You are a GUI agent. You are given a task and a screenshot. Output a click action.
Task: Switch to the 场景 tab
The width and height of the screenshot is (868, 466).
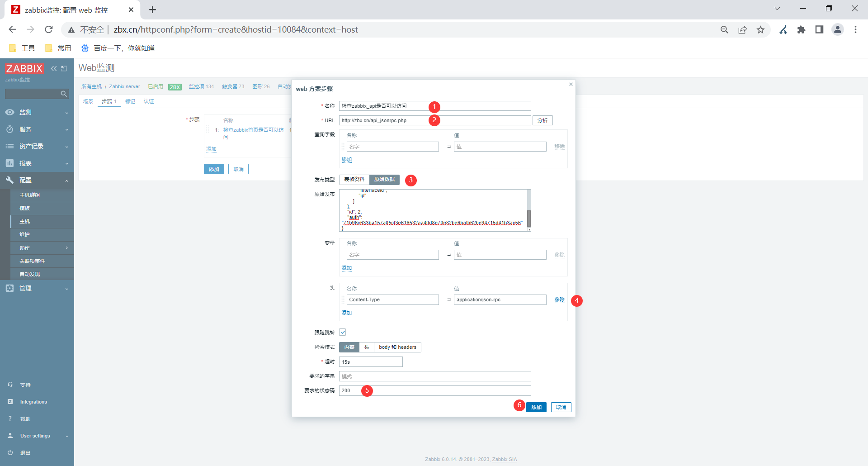tap(88, 101)
